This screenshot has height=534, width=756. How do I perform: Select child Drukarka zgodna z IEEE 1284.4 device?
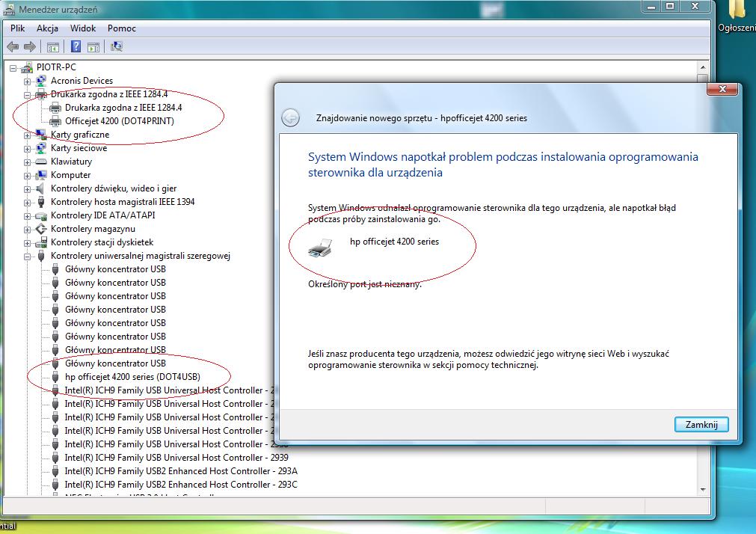[123, 108]
